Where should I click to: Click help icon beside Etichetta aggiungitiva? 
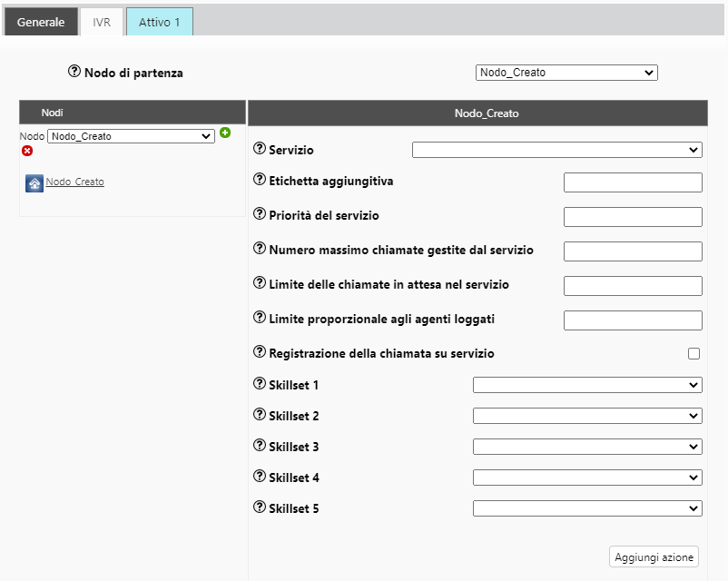(x=260, y=180)
